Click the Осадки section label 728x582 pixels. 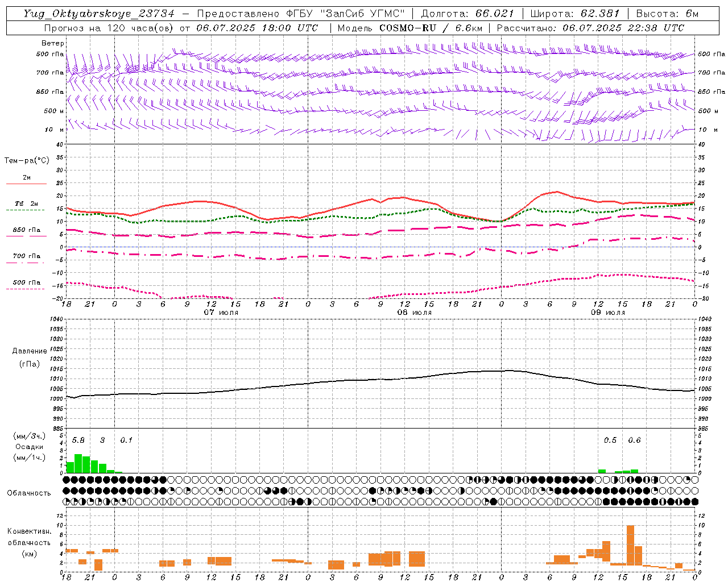[30, 447]
